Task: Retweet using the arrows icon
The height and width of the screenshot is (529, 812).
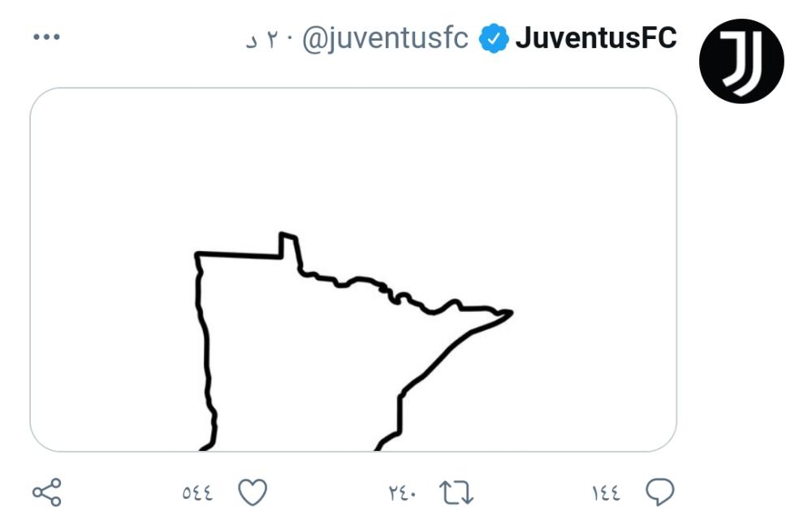Action: 456,492
